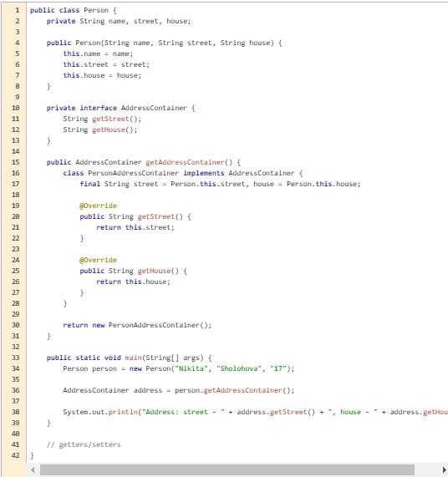Place cursor on 'Person' class name
The width and height of the screenshot is (448, 477).
[x=96, y=10]
